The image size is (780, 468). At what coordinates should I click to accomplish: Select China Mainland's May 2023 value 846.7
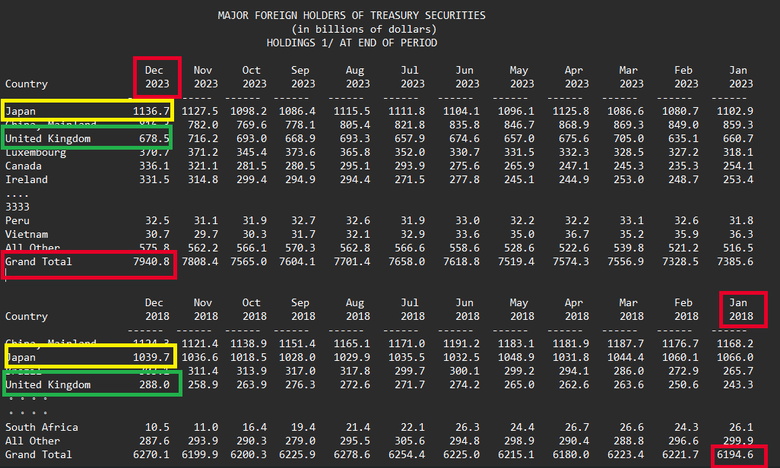pyautogui.click(x=519, y=125)
